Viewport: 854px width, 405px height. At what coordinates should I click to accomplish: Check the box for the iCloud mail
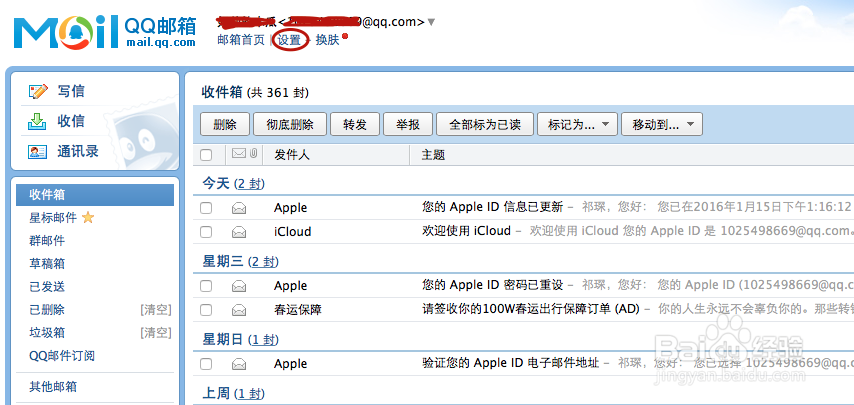[206, 232]
